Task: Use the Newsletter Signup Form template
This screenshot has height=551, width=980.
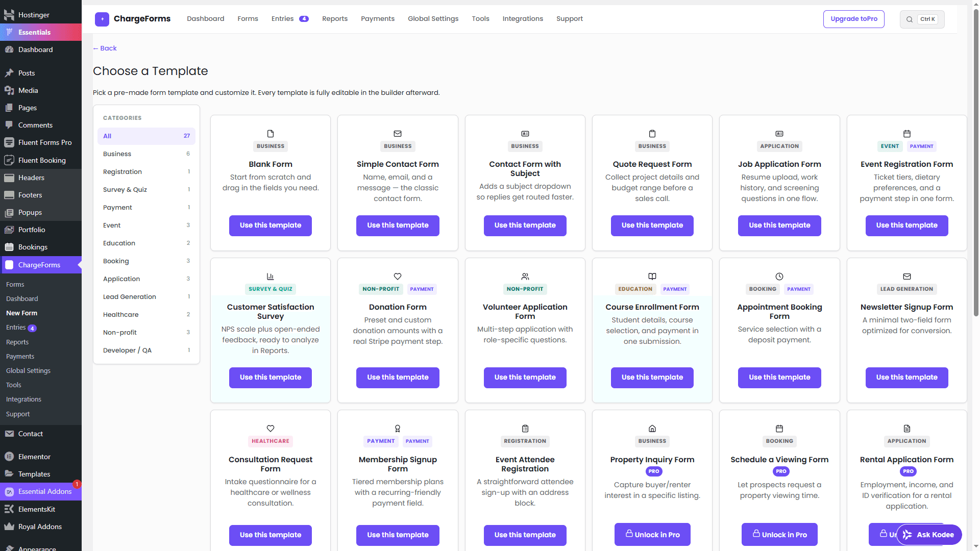Action: click(x=906, y=378)
